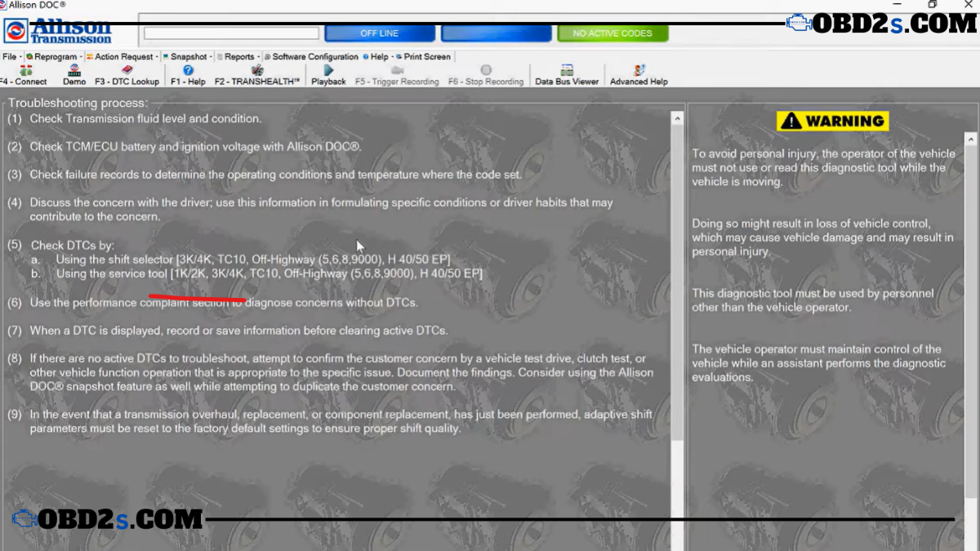Click the yellow WARNING badge
Screen dimensions: 980x551
(832, 121)
